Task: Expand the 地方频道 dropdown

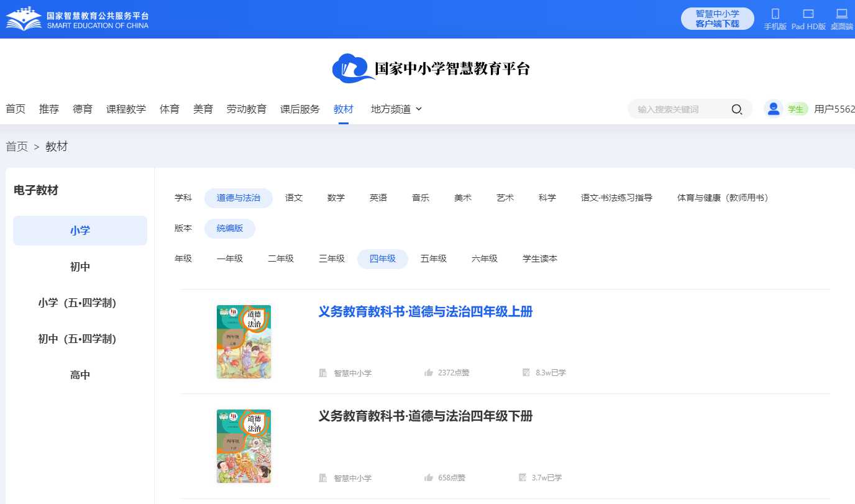Action: [x=396, y=109]
